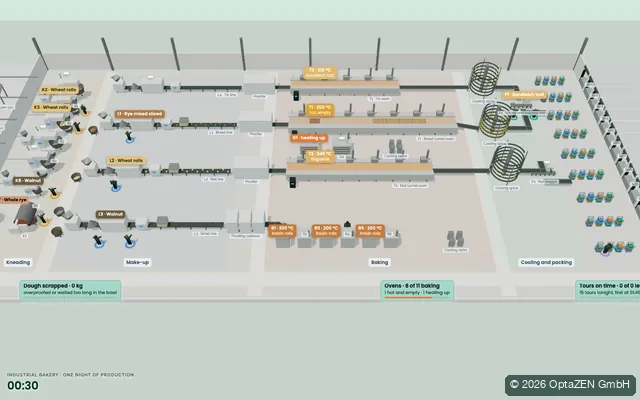The height and width of the screenshot is (400, 640).
Task: Click the cooling spiral after the T1 bread tunnel oven
Action: [495, 120]
